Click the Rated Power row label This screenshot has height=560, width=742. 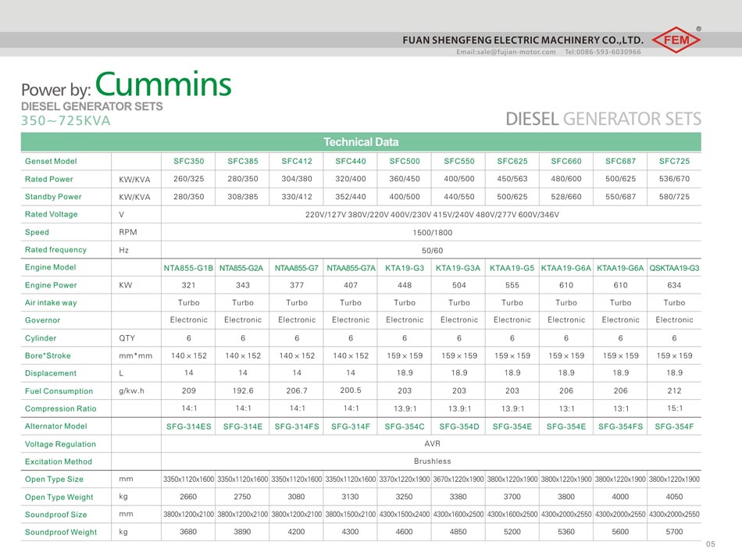pyautogui.click(x=48, y=179)
